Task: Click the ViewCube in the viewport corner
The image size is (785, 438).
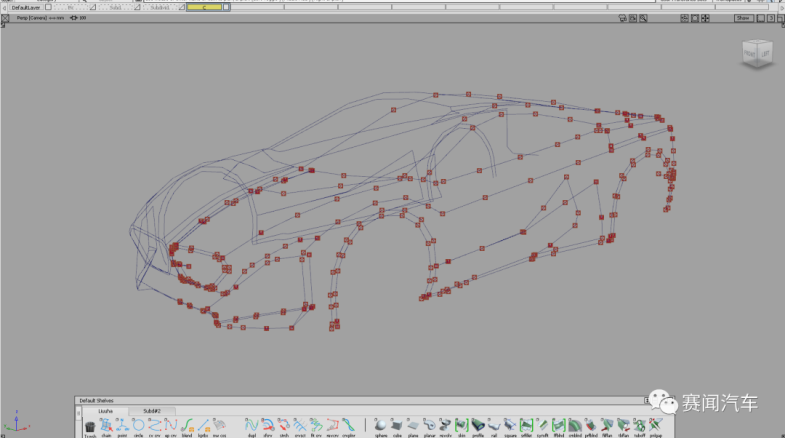Action: (756, 56)
